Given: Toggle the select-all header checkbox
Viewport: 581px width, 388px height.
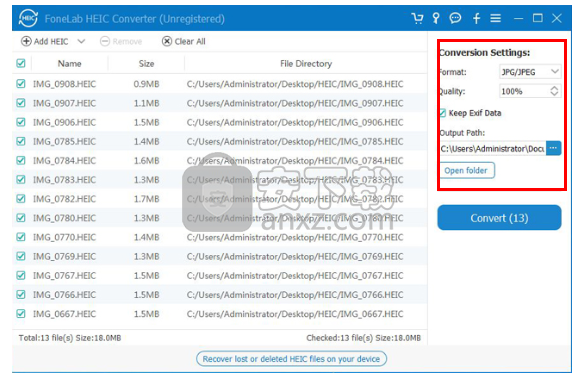Looking at the screenshot, I should click(x=21, y=63).
